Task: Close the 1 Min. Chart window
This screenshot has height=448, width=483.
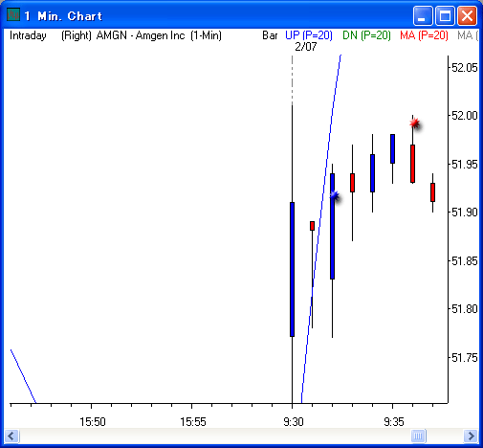Action: click(x=467, y=15)
